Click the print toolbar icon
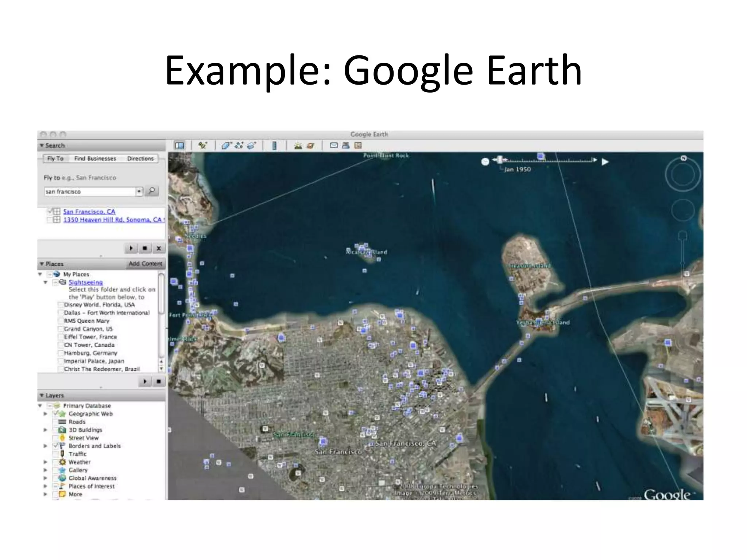The image size is (747, 560). tap(346, 145)
